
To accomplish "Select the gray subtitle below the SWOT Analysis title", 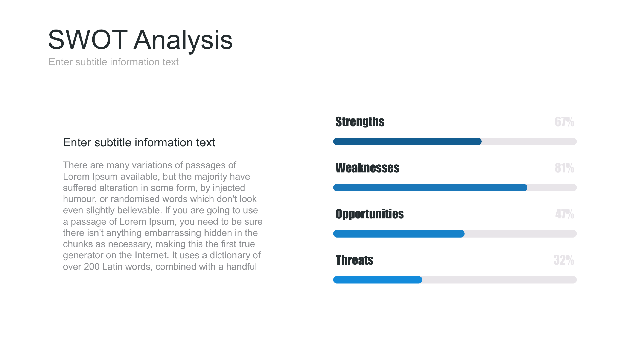I will coord(114,62).
